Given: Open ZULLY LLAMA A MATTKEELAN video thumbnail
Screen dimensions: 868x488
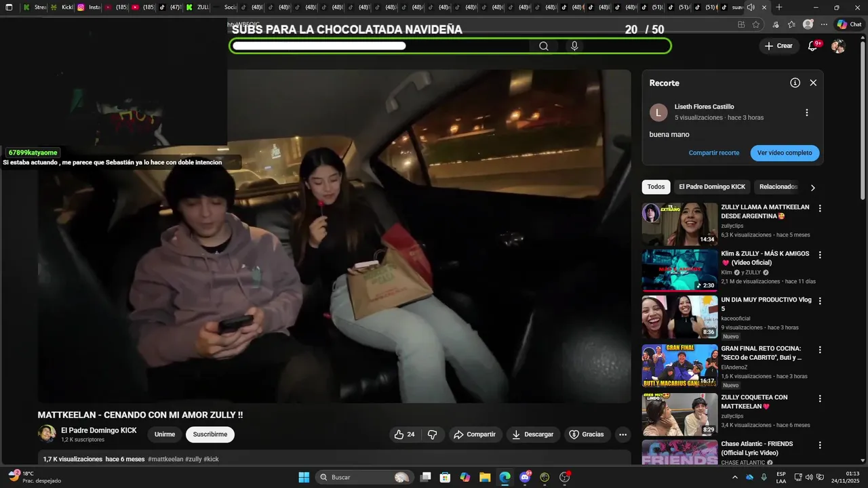Looking at the screenshot, I should pyautogui.click(x=679, y=224).
